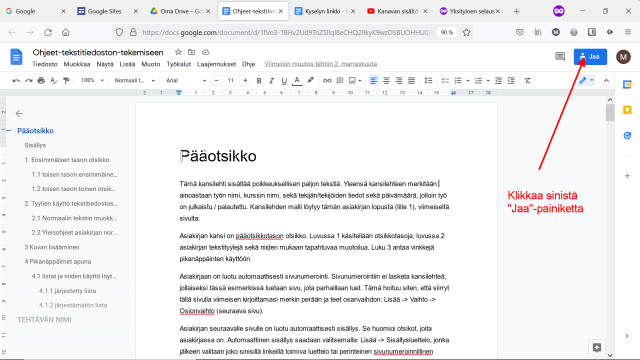
Task: Star the document
Action: 178,52
